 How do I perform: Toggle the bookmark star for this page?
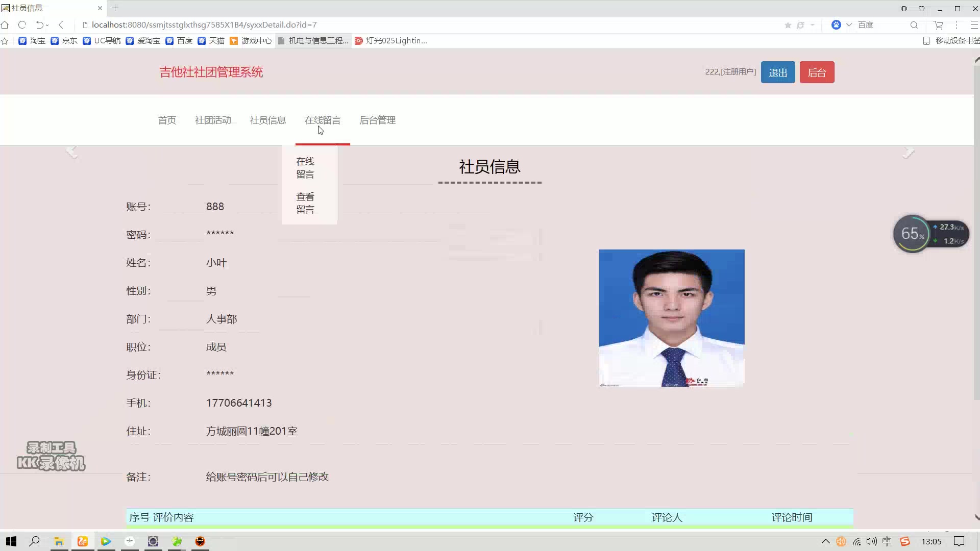pos(788,24)
